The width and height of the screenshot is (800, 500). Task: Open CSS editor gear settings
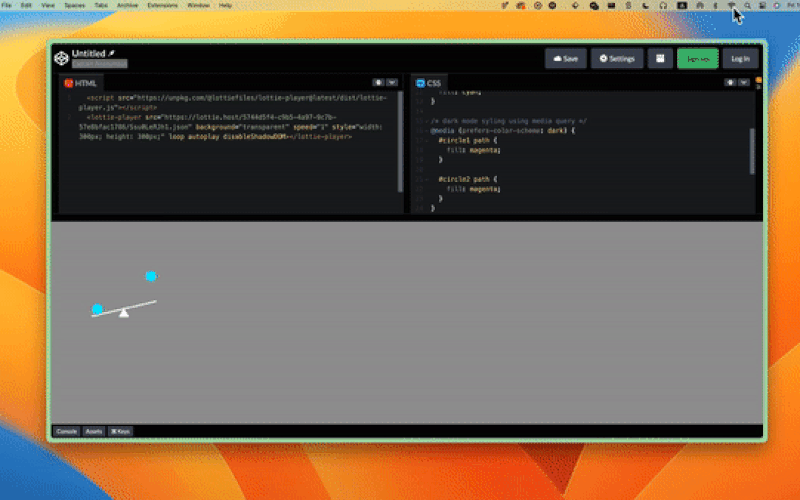tap(730, 82)
